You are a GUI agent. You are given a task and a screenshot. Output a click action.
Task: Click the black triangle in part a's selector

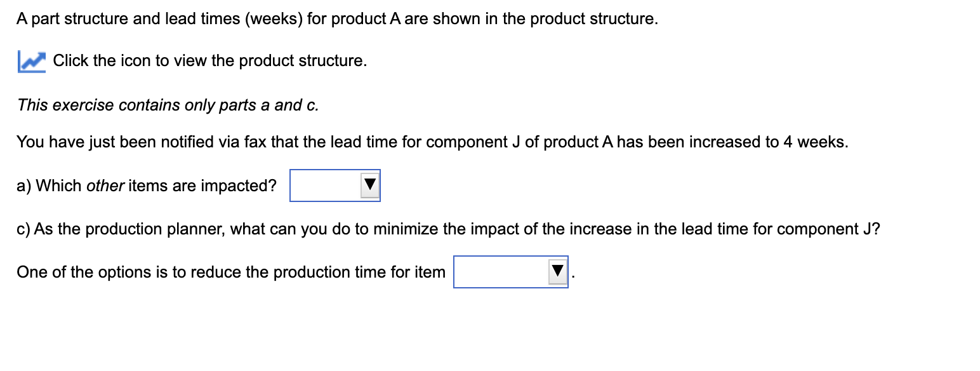pyautogui.click(x=370, y=185)
